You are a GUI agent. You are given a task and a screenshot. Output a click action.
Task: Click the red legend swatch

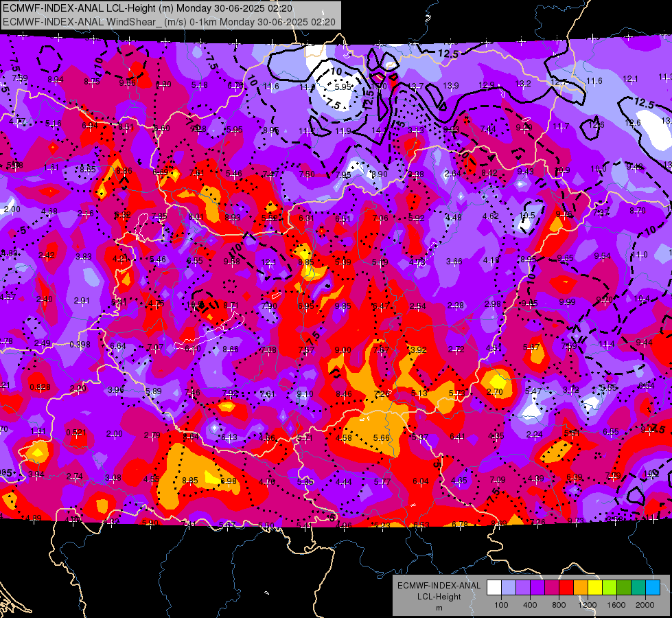tap(566, 588)
